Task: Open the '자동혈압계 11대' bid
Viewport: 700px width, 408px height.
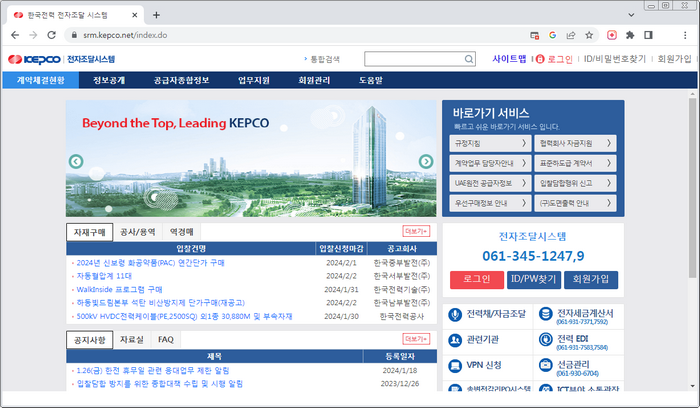Action: (x=104, y=276)
